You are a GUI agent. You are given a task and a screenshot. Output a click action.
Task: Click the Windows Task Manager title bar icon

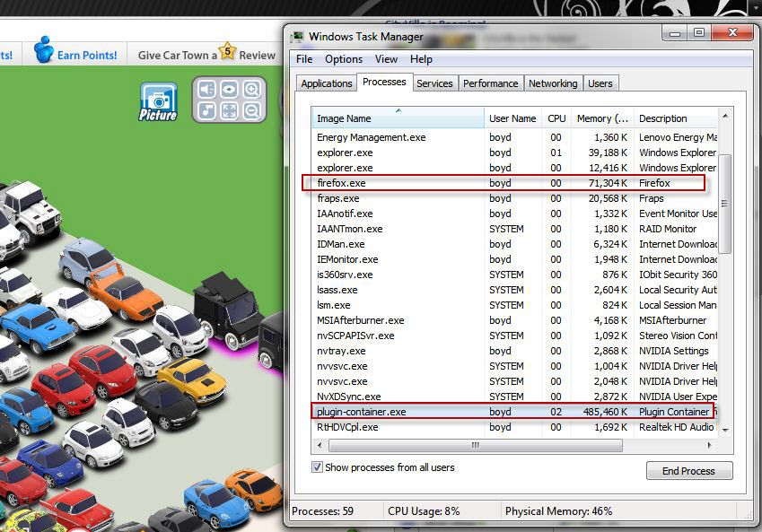[297, 37]
